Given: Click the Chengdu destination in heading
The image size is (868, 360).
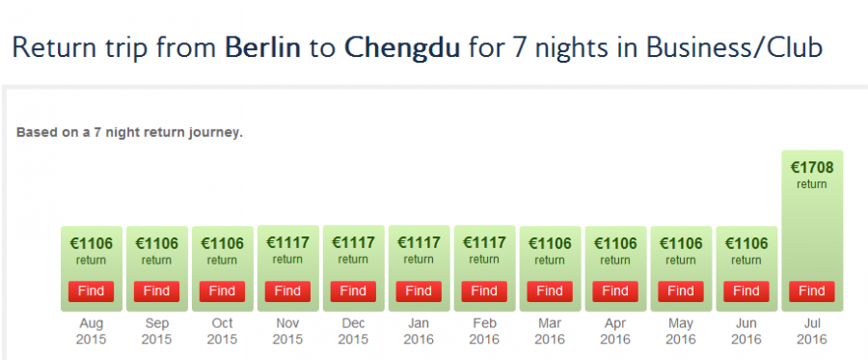Looking at the screenshot, I should [x=402, y=47].
